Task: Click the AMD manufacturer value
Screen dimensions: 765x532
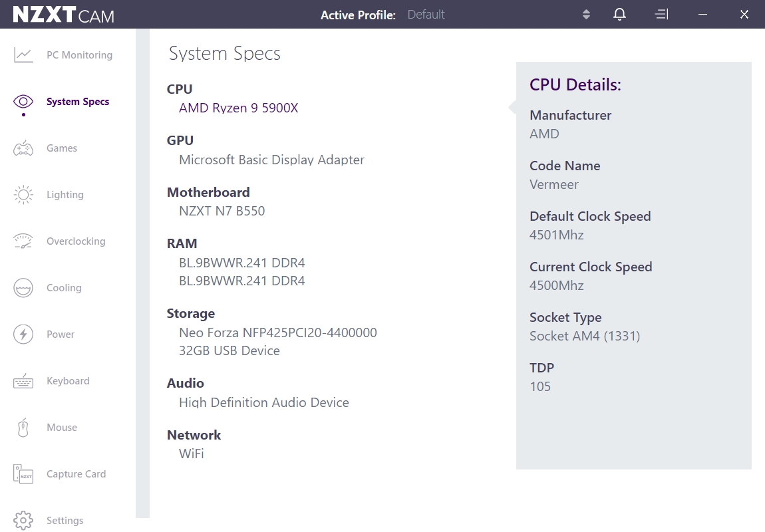Action: tap(544, 134)
